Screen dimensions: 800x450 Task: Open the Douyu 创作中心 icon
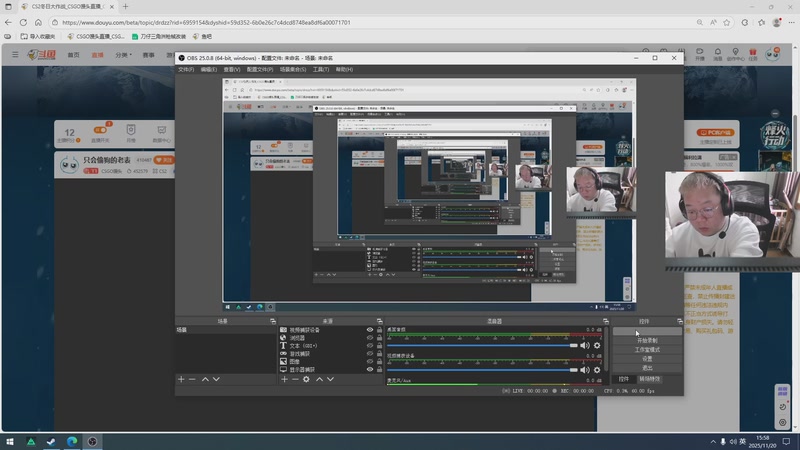pyautogui.click(x=735, y=54)
